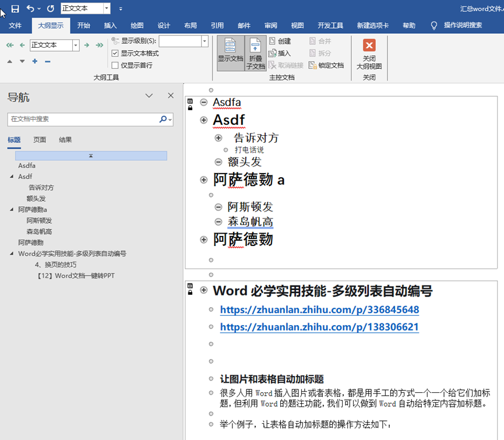
Task: Toggle the Show Document button
Action: point(231,53)
